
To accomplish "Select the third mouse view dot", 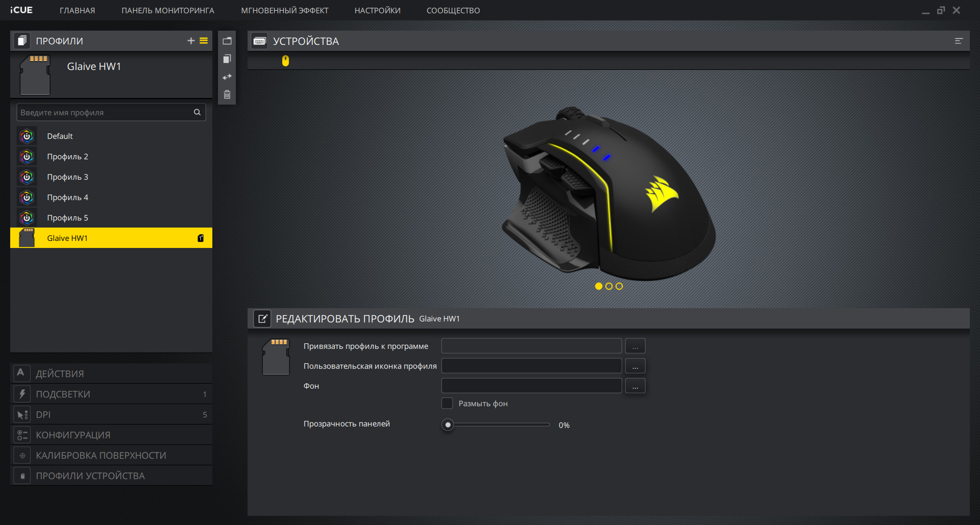I will coord(619,286).
